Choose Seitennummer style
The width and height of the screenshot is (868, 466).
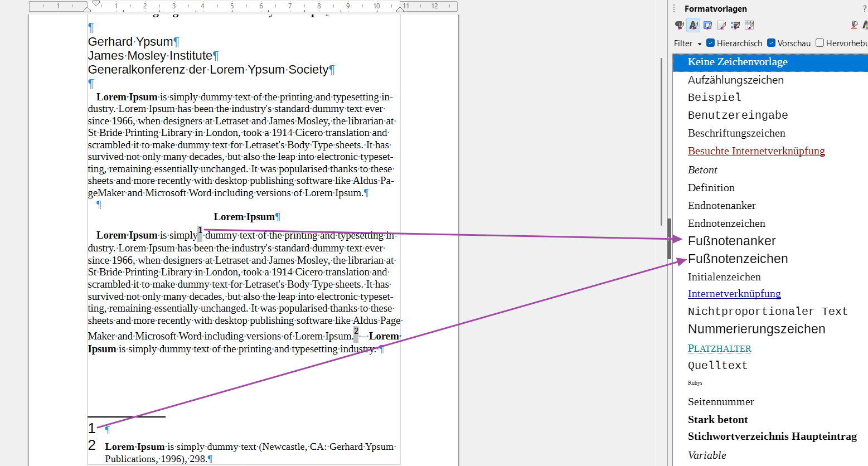(x=721, y=402)
